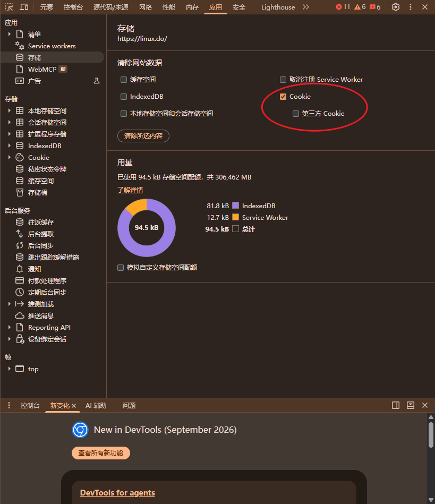The height and width of the screenshot is (504, 435).
Task: Open 存储桶 storage buckets item
Action: [37, 193]
